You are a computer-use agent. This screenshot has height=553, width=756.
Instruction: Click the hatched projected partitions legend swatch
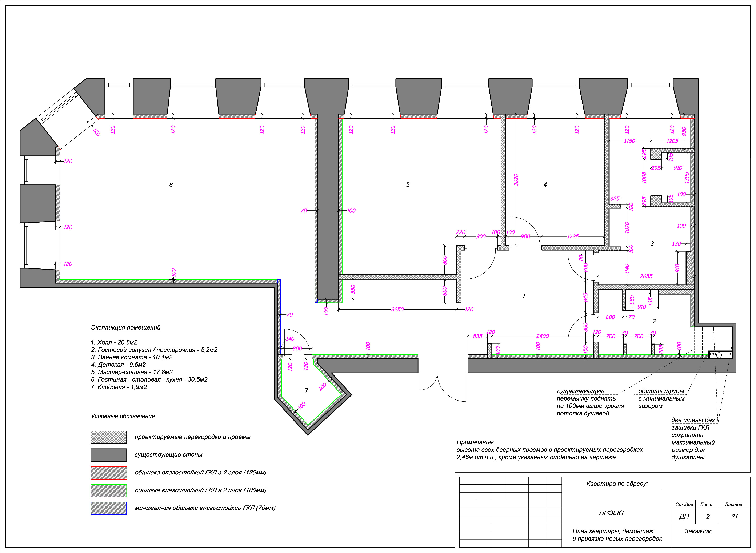pos(108,437)
